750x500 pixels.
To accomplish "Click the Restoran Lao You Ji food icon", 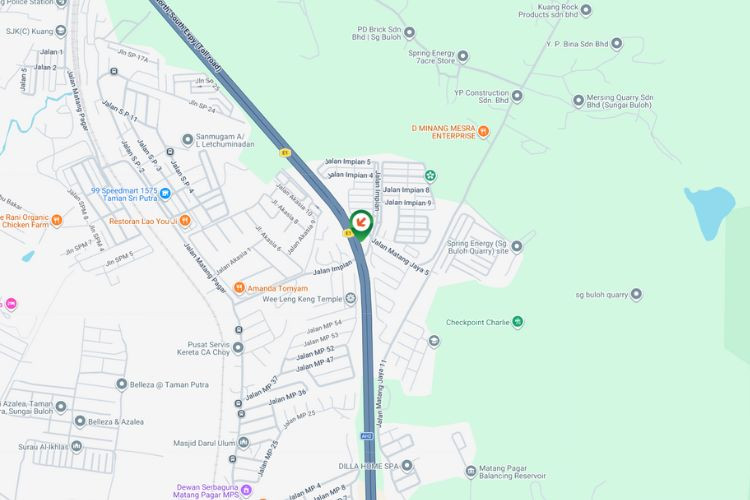I will point(185,221).
